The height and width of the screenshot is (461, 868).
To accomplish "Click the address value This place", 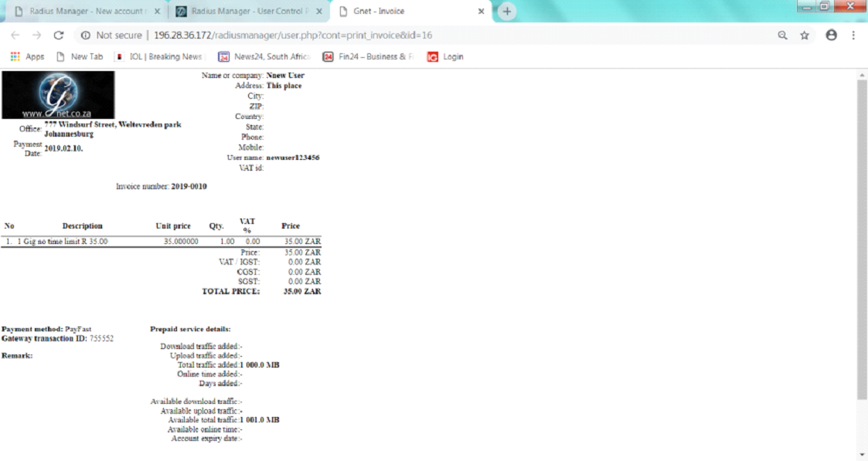I will click(284, 86).
